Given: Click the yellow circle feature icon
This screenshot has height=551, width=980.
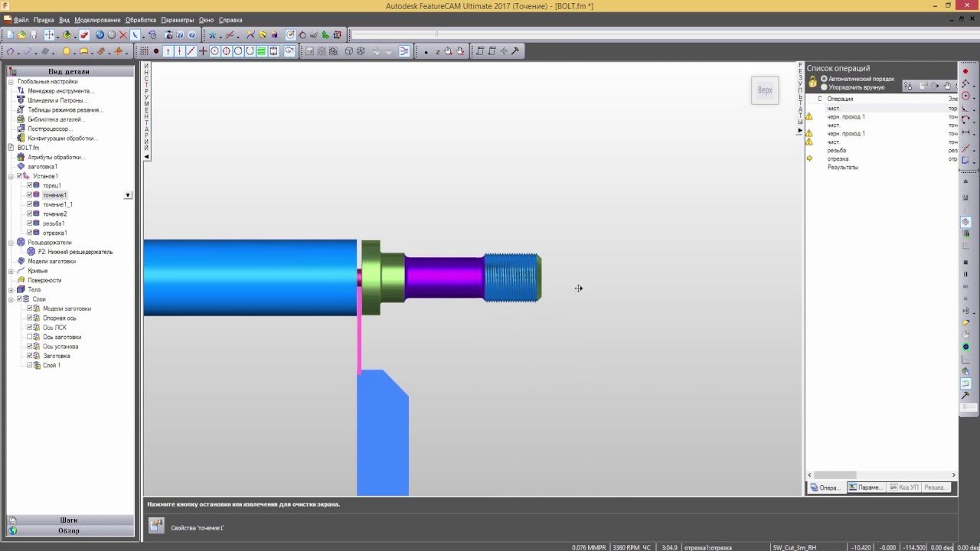Looking at the screenshot, I should pyautogui.click(x=66, y=51).
